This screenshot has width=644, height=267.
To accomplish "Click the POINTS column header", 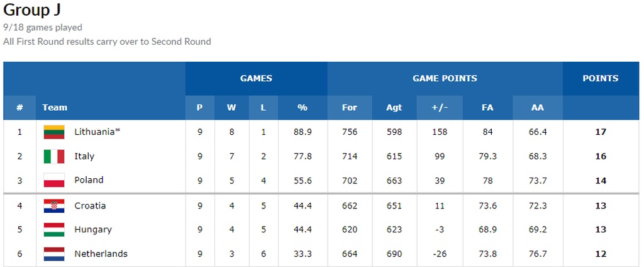I will pyautogui.click(x=601, y=79).
